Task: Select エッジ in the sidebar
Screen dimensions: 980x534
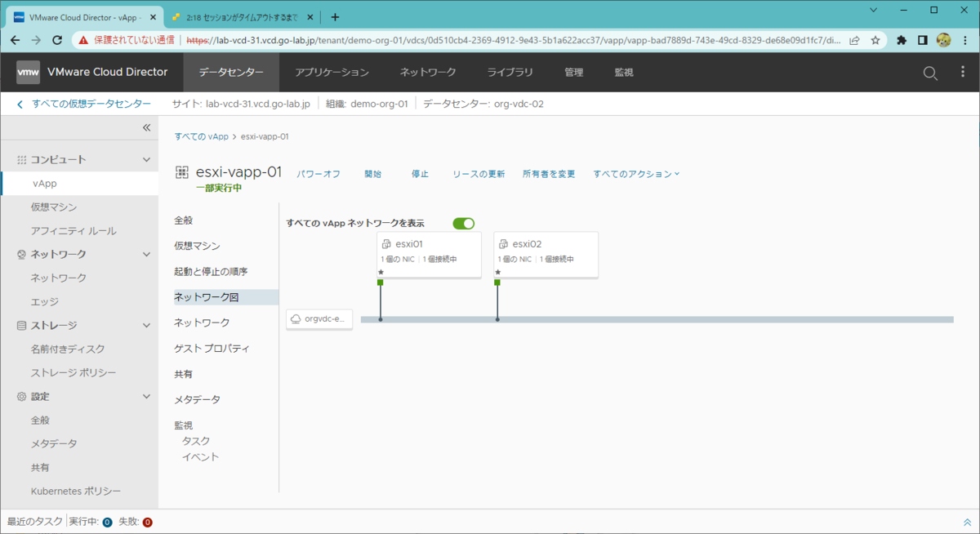Action: [45, 301]
